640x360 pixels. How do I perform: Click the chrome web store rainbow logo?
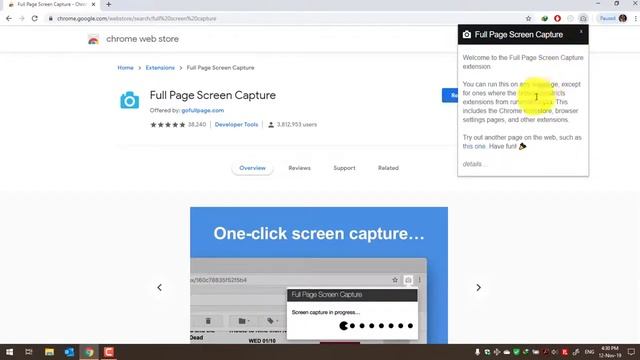pos(93,39)
